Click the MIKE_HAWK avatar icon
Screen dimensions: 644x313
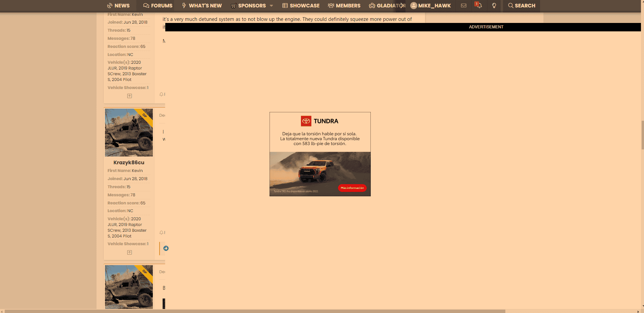click(414, 5)
